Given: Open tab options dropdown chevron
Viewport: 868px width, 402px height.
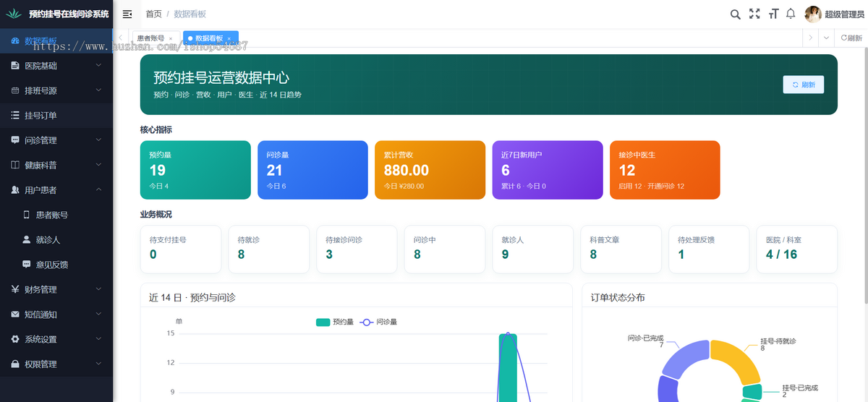Looking at the screenshot, I should click(x=826, y=38).
